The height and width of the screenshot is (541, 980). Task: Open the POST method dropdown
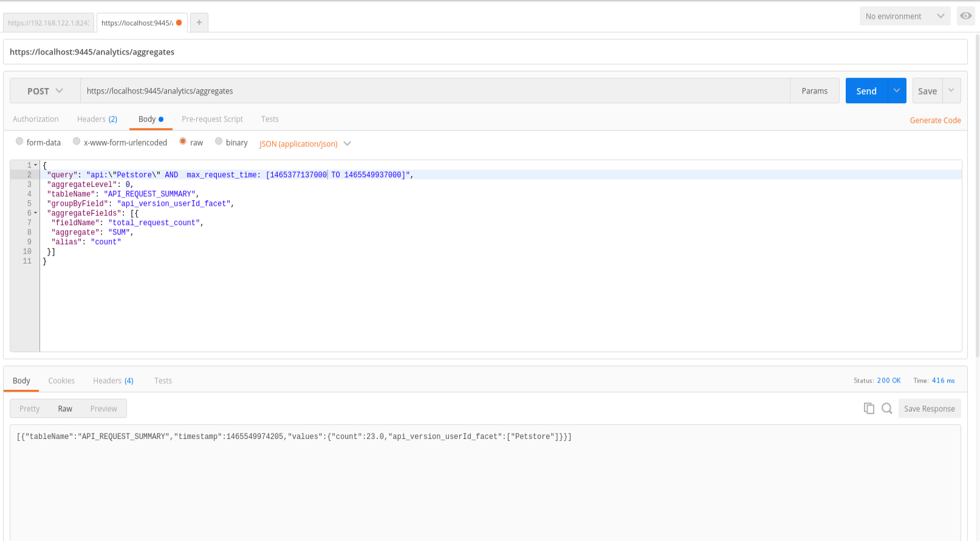[45, 91]
